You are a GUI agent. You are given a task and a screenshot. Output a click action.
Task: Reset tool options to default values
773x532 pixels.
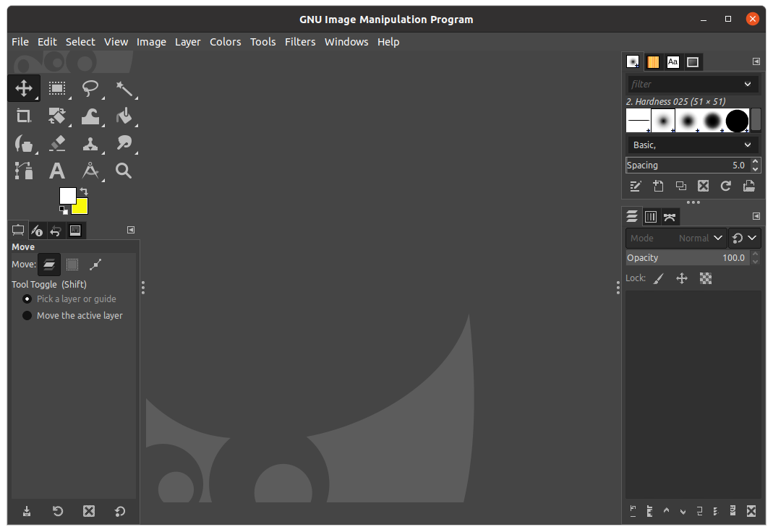click(x=120, y=511)
